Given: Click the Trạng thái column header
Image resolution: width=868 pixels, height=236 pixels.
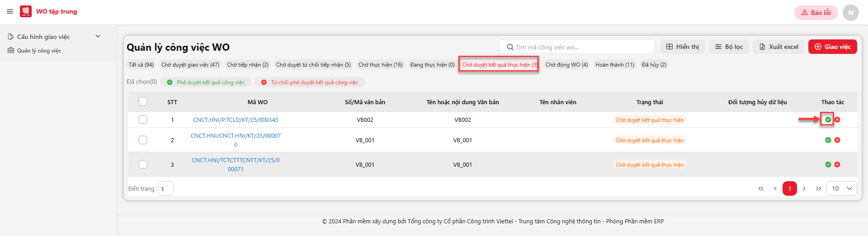Looking at the screenshot, I should point(650,102).
